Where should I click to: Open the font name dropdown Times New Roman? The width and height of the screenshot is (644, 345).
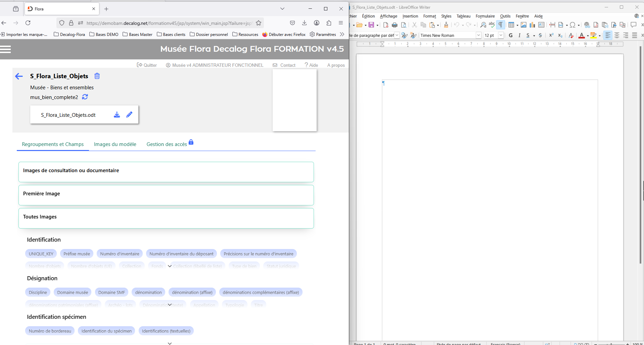[478, 35]
